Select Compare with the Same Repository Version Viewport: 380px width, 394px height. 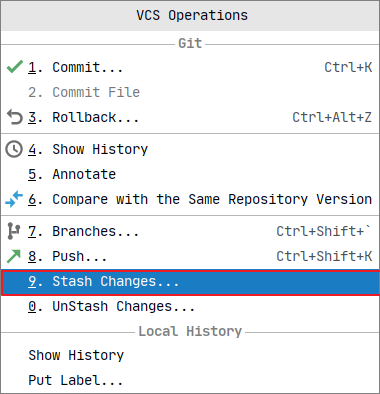tap(190, 199)
